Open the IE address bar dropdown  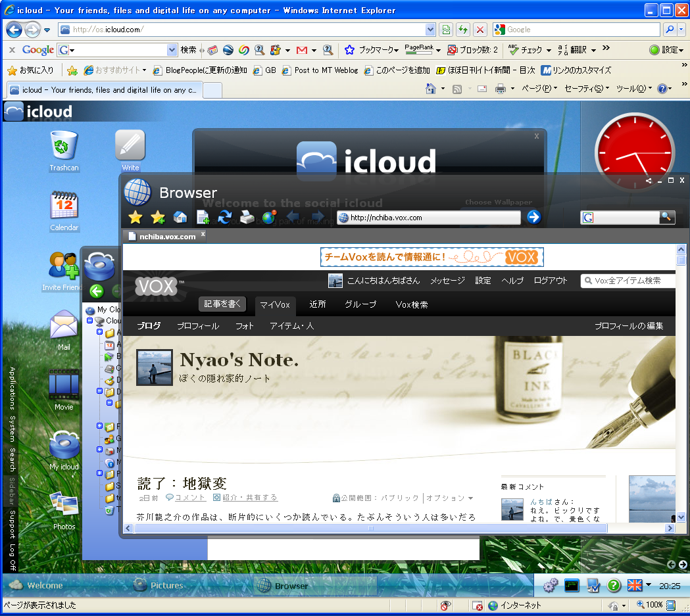point(430,30)
